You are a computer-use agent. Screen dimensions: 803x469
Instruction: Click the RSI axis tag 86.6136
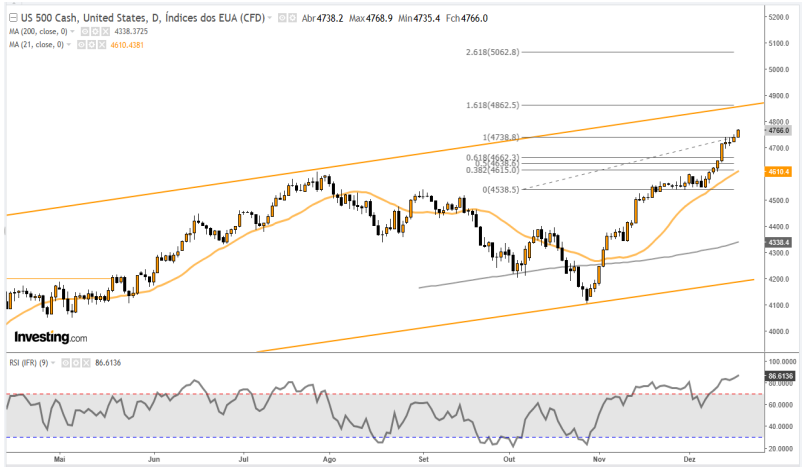click(x=780, y=376)
